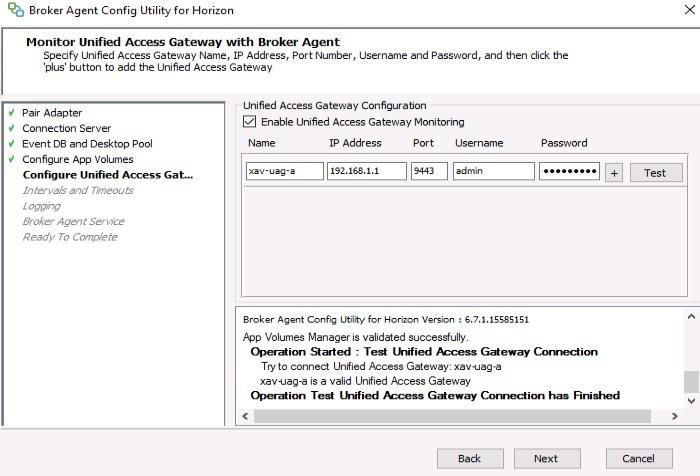The height and width of the screenshot is (476, 700).
Task: Toggle Enable Unified Access Gateway Monitoring checkbox
Action: coord(250,121)
